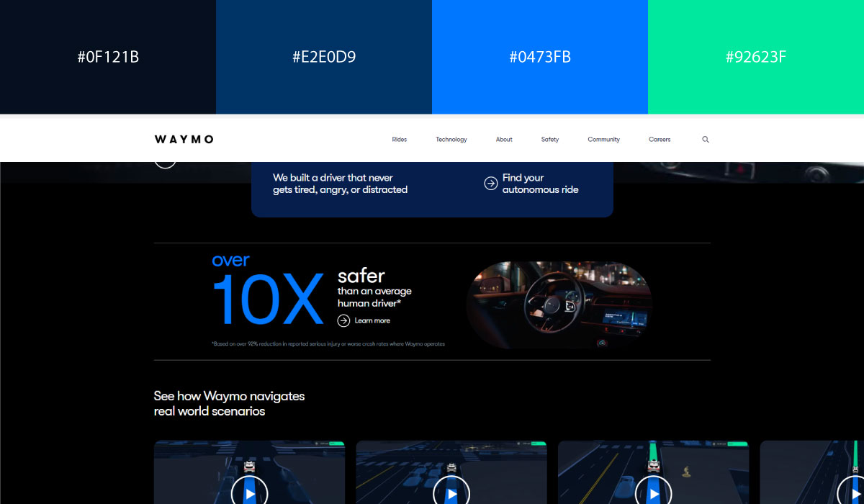
Task: Click the circled arrow next to Learn more
Action: (343, 321)
